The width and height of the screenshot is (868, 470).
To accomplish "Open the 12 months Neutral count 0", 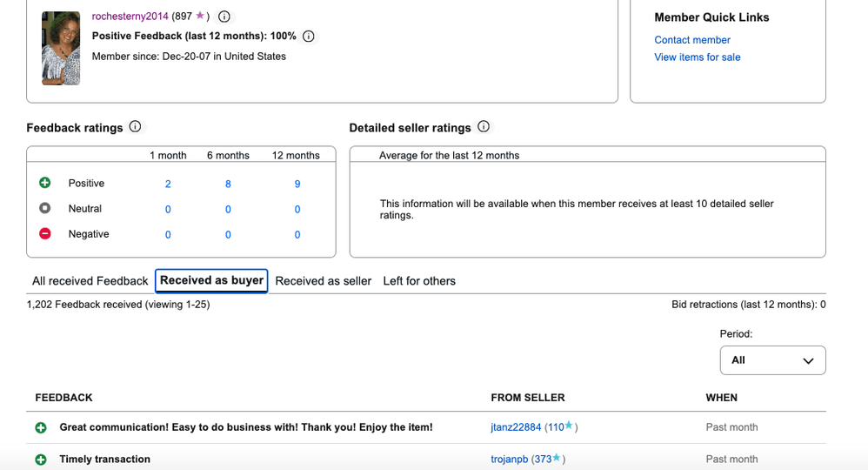I will (297, 210).
